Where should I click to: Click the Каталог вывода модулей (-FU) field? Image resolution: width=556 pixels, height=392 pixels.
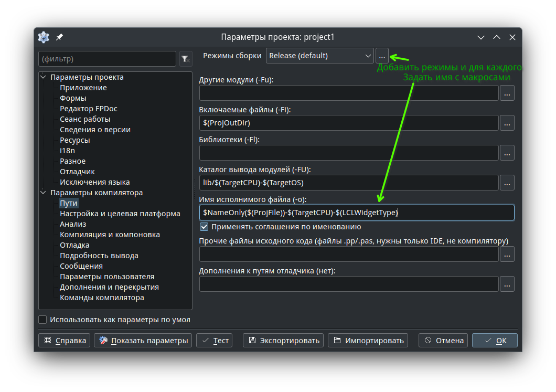coord(349,183)
